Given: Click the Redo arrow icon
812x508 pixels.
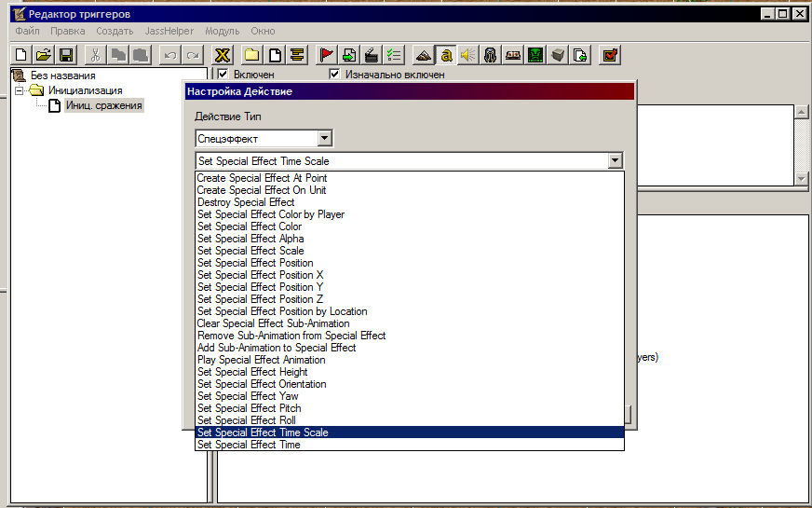Looking at the screenshot, I should 192,54.
